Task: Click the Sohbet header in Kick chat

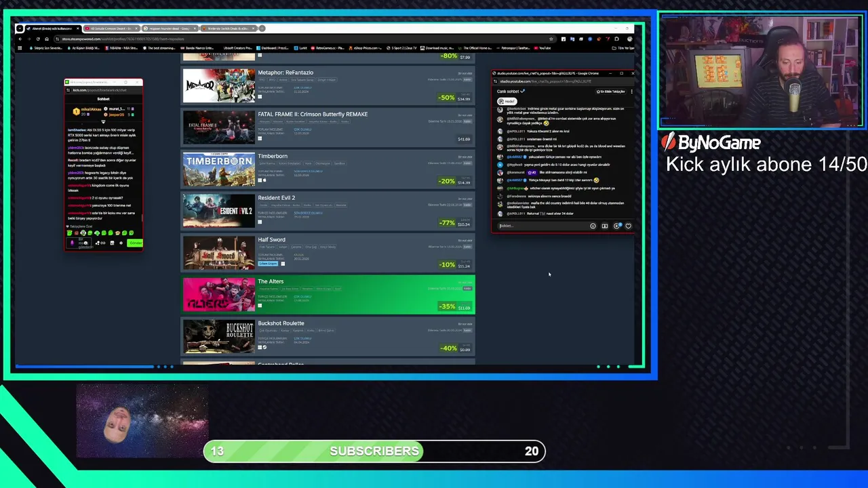Action: tap(103, 99)
